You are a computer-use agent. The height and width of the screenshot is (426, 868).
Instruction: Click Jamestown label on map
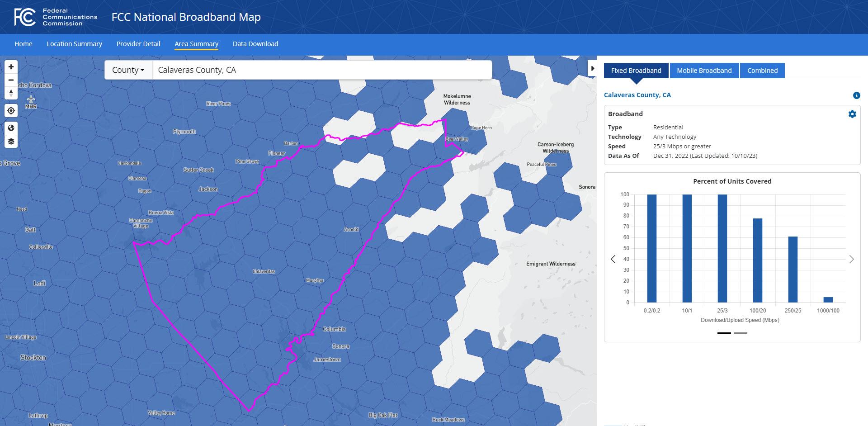pos(327,360)
